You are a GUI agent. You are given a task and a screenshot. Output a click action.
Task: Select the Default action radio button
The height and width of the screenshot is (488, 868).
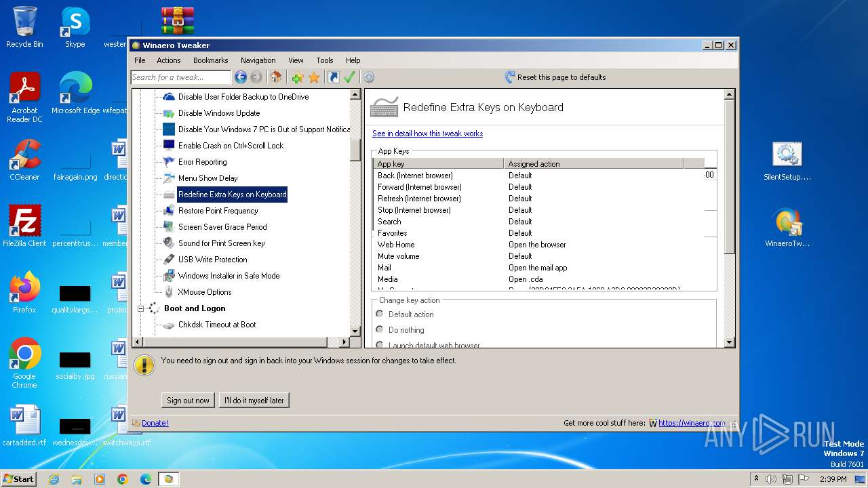(379, 314)
